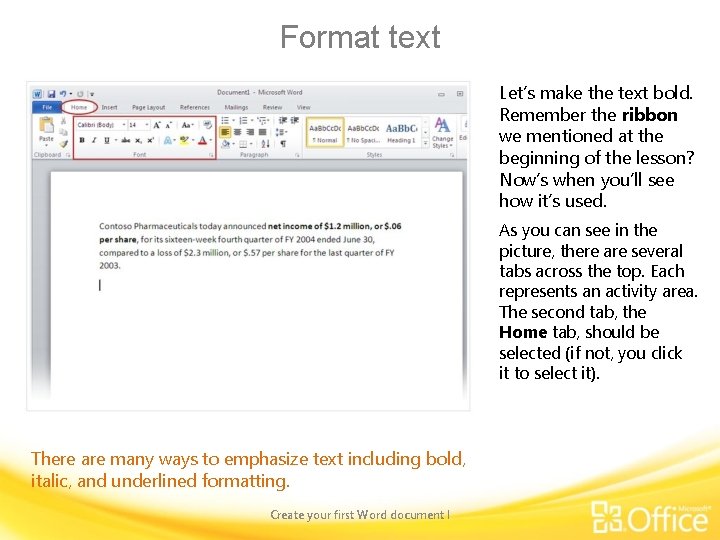Click the Word application icon in title bar

coord(38,94)
